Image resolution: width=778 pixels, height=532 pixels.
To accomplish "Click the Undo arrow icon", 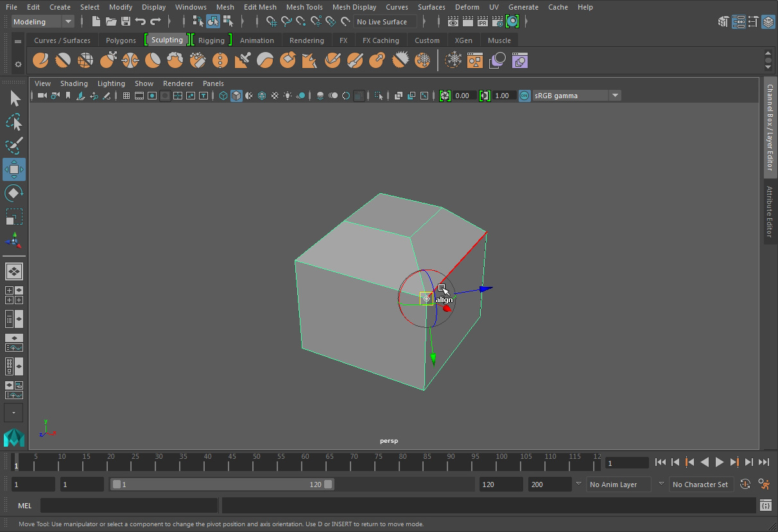I will [x=141, y=22].
